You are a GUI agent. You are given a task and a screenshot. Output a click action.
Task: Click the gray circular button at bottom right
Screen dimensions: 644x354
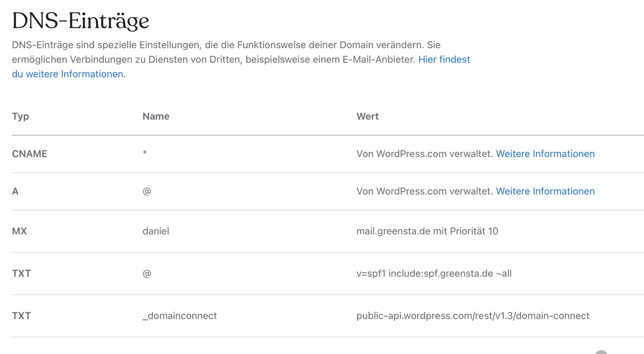point(601,352)
